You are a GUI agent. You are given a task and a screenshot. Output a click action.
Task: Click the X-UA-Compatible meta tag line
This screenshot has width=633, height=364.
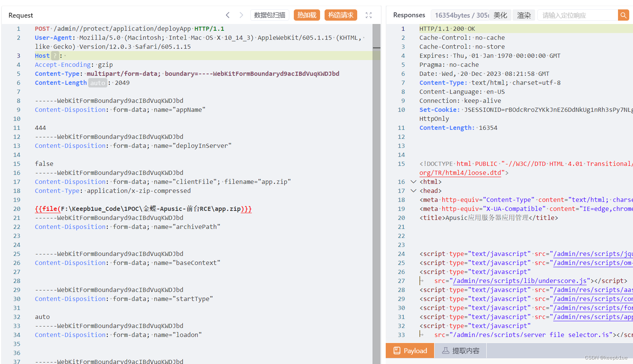point(526,209)
